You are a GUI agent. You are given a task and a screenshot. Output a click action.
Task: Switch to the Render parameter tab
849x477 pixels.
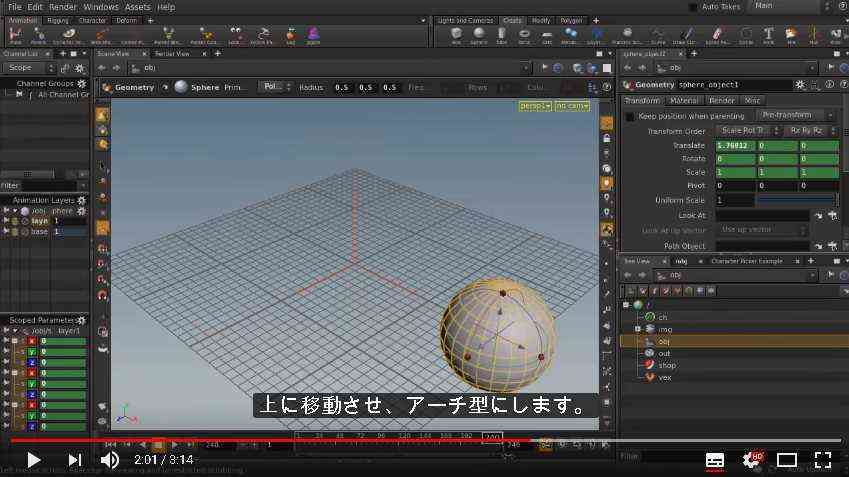(x=722, y=101)
